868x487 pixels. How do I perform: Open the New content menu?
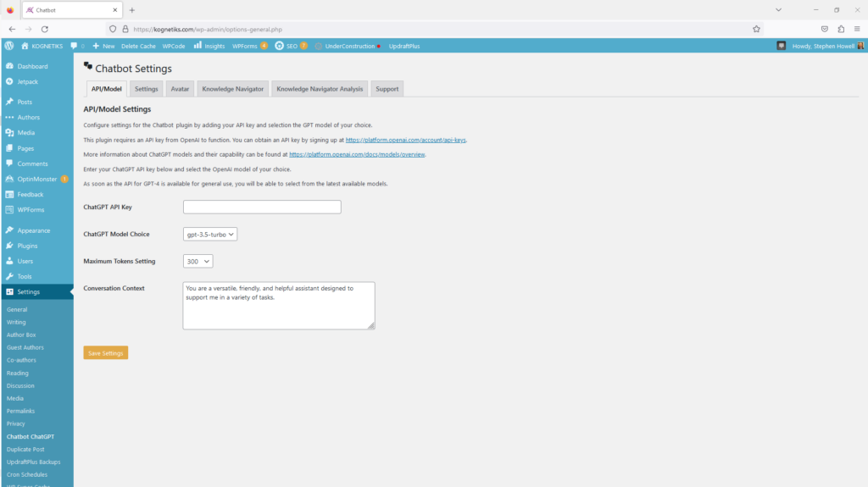(103, 46)
